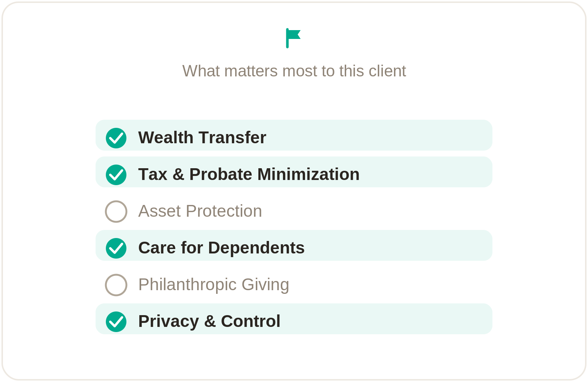This screenshot has height=382, width=588.
Task: Select the Asset Protection label text
Action: point(200,211)
